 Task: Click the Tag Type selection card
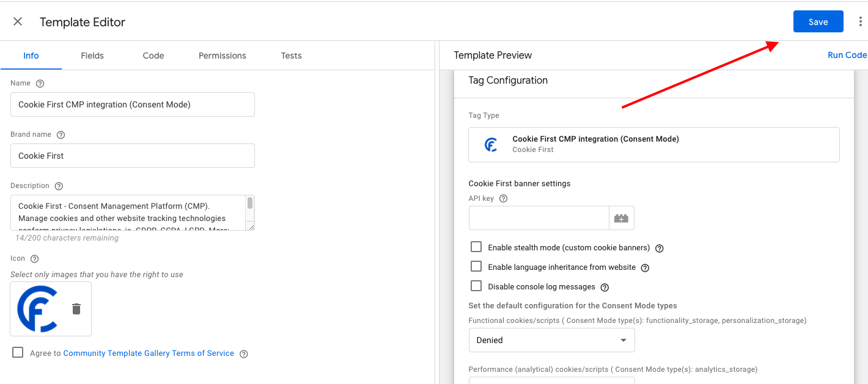[654, 145]
